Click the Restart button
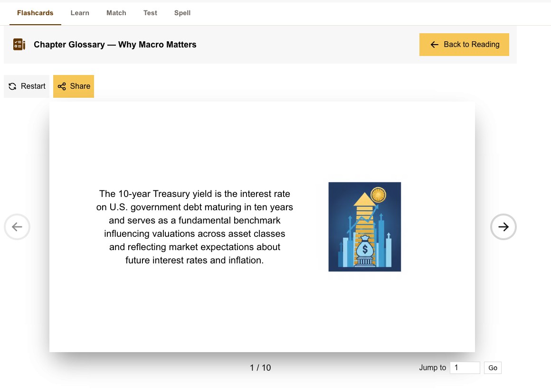 [x=27, y=86]
